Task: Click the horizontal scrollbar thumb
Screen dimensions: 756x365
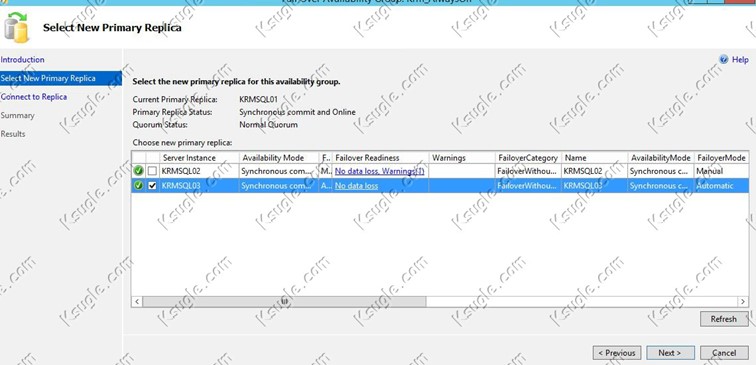Action: pyautogui.click(x=284, y=301)
